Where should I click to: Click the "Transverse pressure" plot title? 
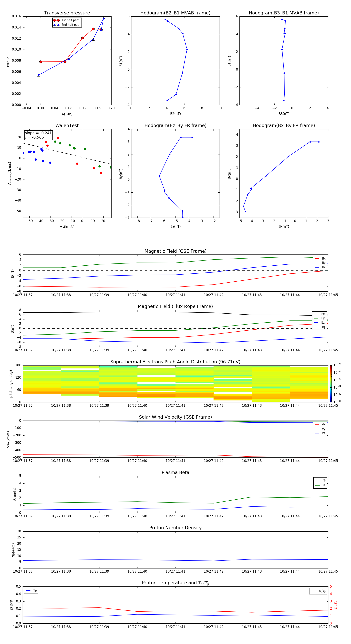point(67,13)
